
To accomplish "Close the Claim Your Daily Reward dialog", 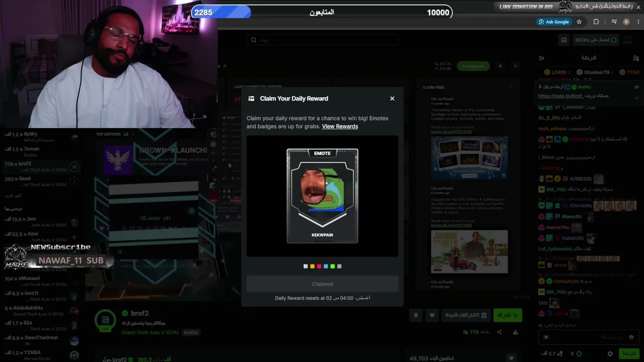I will pyautogui.click(x=392, y=99).
